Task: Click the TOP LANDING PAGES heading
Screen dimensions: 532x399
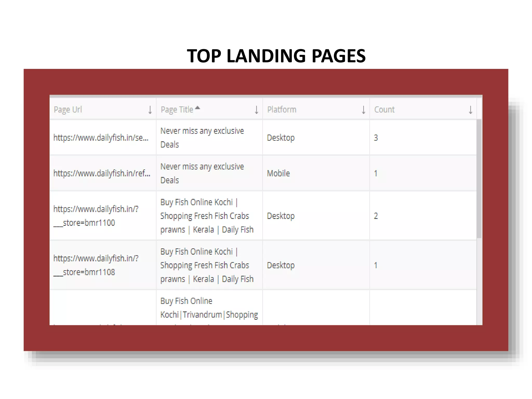Action: pos(276,56)
